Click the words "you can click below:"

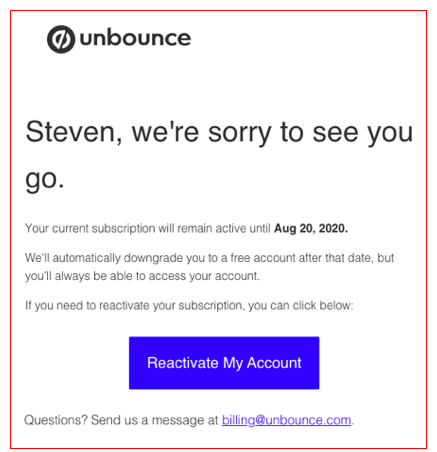pos(301,305)
